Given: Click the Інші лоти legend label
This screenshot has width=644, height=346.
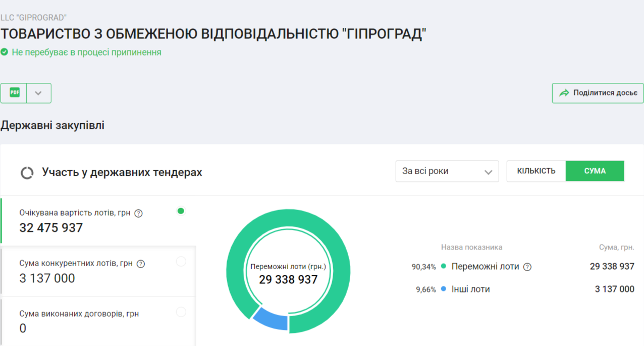Looking at the screenshot, I should 470,289.
